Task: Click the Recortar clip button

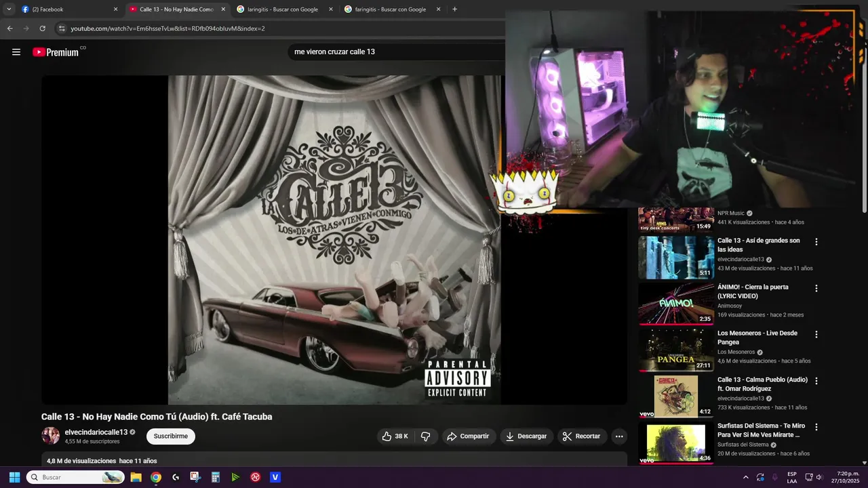Action: (x=582, y=436)
